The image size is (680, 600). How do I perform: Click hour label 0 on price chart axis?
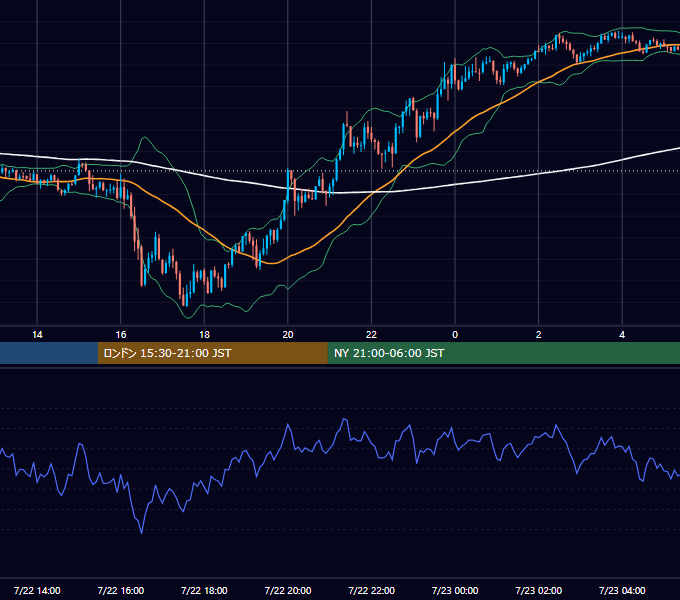pos(455,335)
